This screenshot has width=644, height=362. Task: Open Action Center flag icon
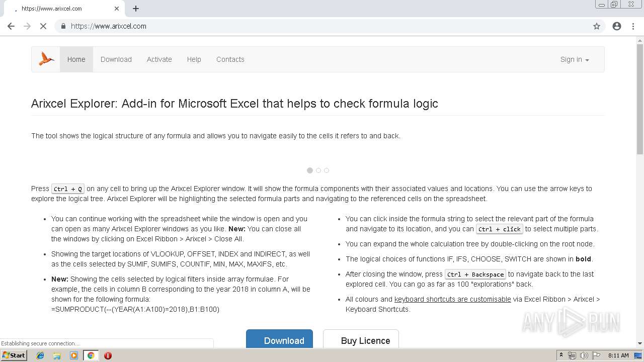click(596, 355)
